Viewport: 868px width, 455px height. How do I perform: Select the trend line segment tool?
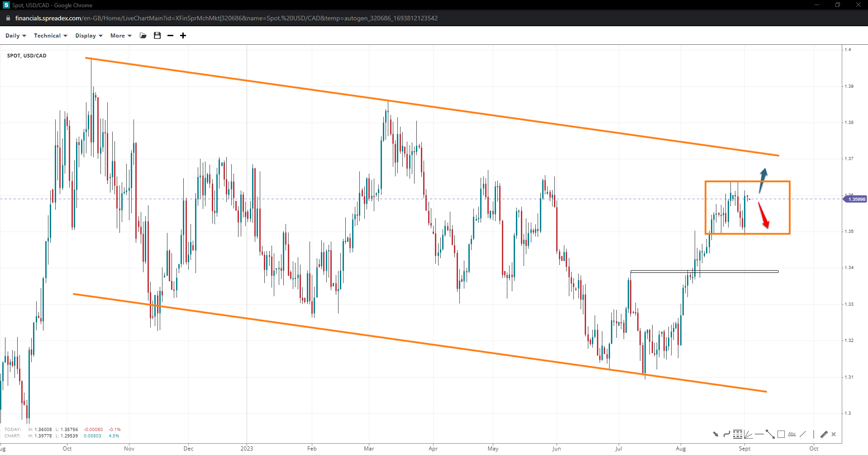coord(770,434)
